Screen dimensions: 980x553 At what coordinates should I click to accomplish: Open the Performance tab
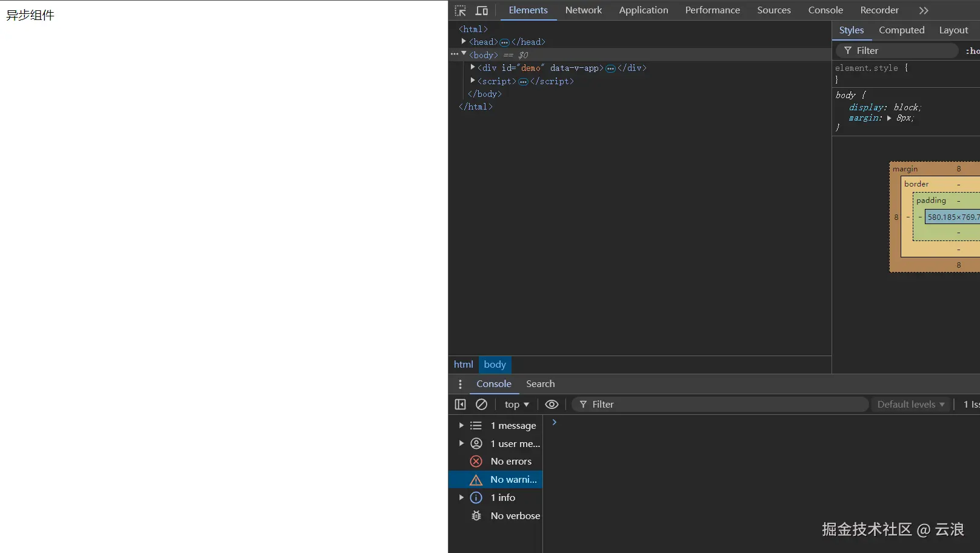click(x=713, y=10)
